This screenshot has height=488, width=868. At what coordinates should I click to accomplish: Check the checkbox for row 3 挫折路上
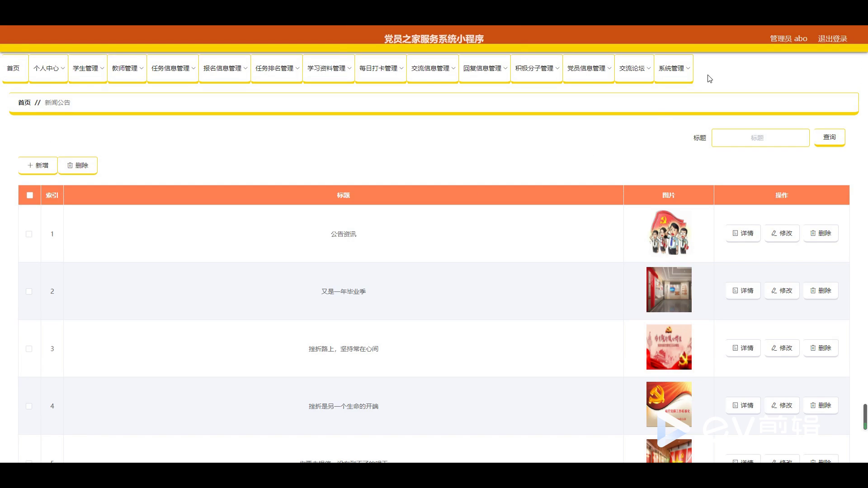pos(29,349)
